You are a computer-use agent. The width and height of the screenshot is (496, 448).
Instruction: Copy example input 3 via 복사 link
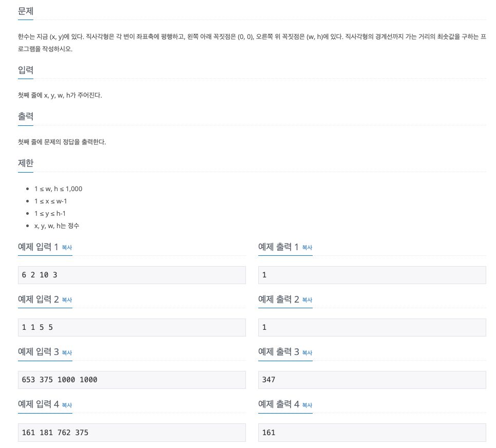click(x=67, y=353)
